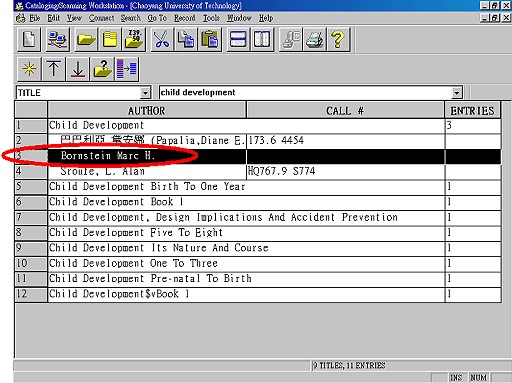This screenshot has width=512, height=383.
Task: Open the Search menu
Action: pyautogui.click(x=130, y=18)
